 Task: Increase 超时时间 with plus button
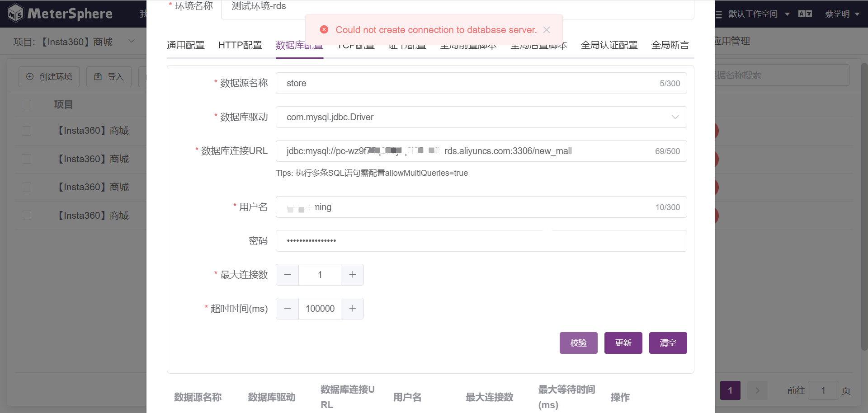click(x=353, y=309)
